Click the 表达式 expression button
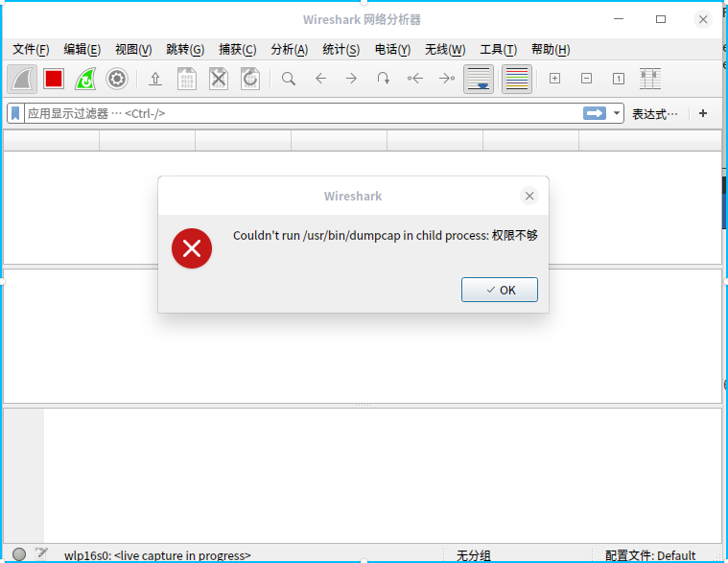Image resolution: width=728 pixels, height=563 pixels. (655, 114)
